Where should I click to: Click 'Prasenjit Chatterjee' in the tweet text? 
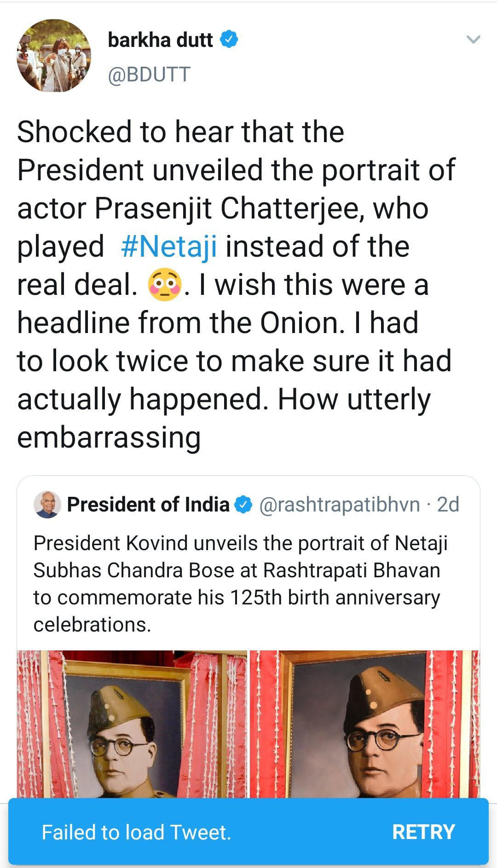tap(229, 208)
